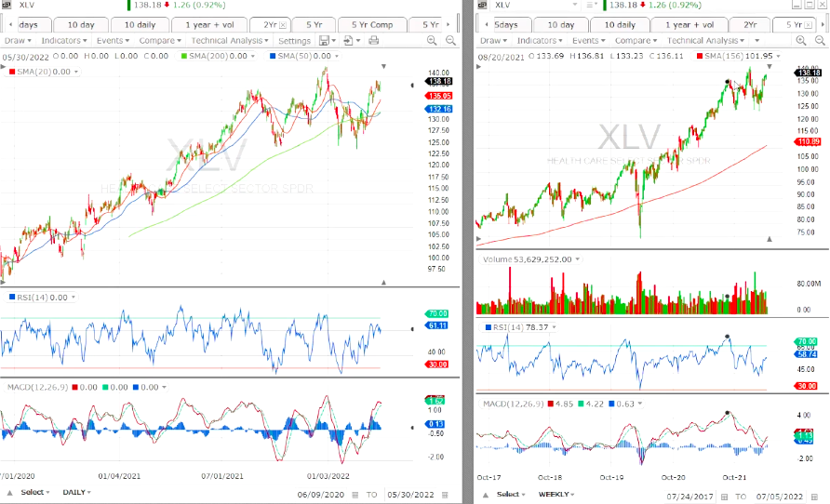Select the 2Yr tab in right panel
The image size is (830, 504).
tap(750, 25)
